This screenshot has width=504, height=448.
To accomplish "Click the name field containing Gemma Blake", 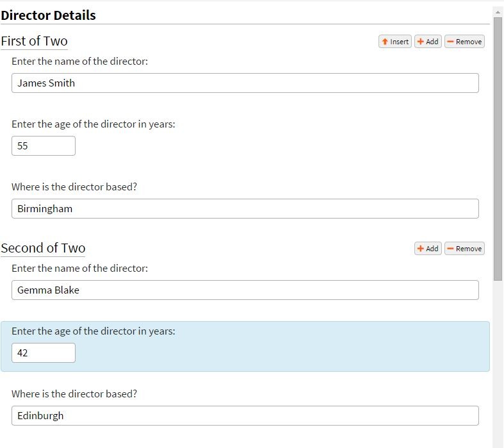I will 245,290.
